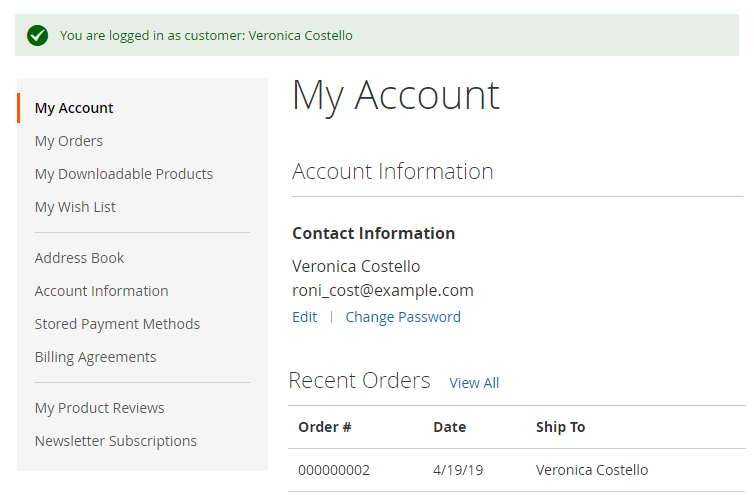Open My Orders in sidebar
754x500 pixels.
tap(69, 141)
